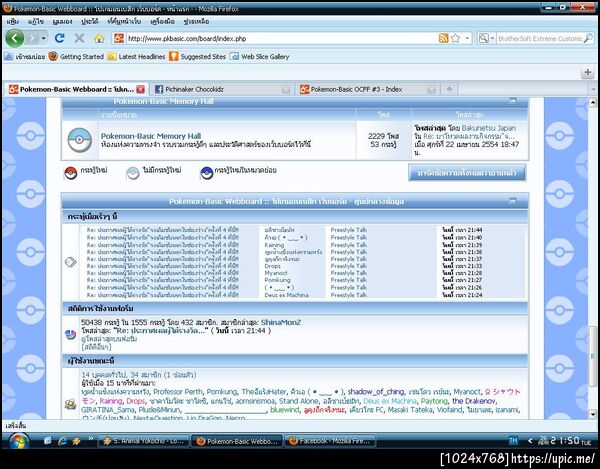Switch to S. Animal Yokocho taskbar window
The height and width of the screenshot is (469, 600).
(144, 441)
